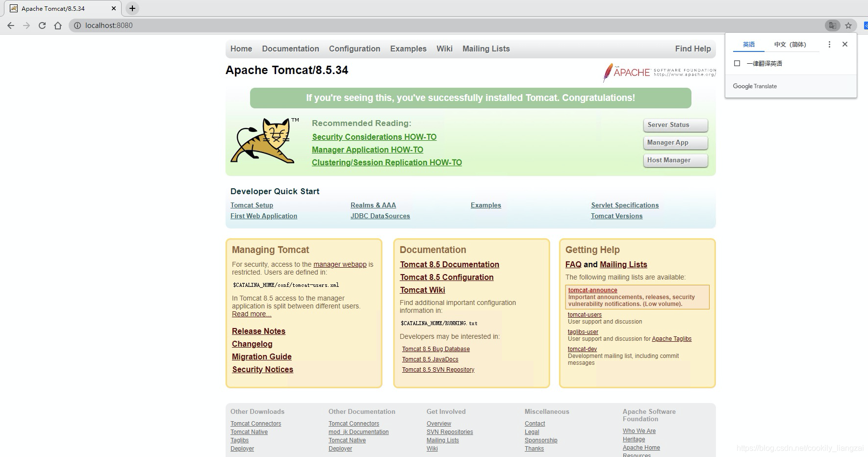Viewport: 868px width, 457px height.
Task: Open the Tomcat Setup link
Action: [x=252, y=205]
